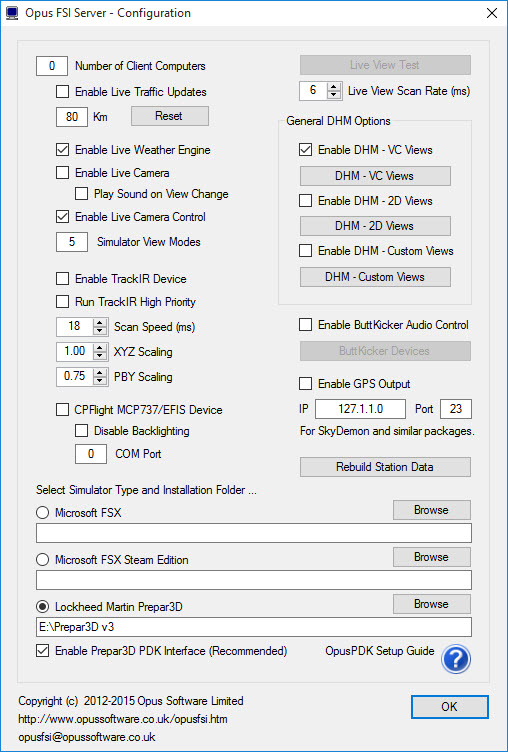Screen dimensions: 508x752
Task: Click XYZ Scaling value field showing 1.00
Action: coord(75,352)
